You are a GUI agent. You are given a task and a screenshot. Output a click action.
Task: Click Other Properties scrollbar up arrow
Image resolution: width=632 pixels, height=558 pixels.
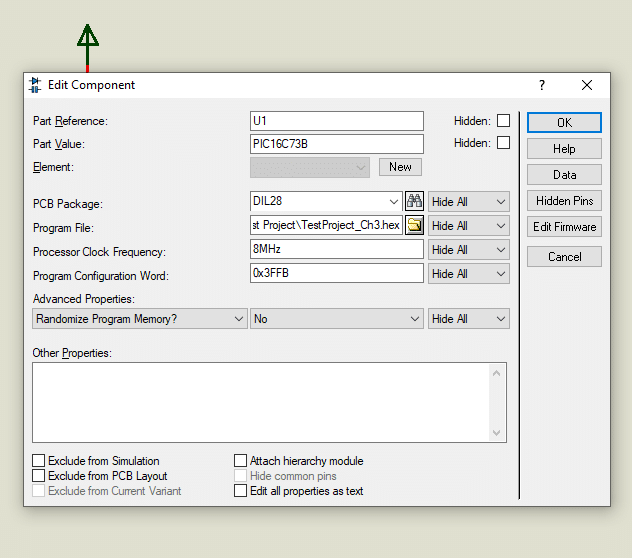[497, 373]
